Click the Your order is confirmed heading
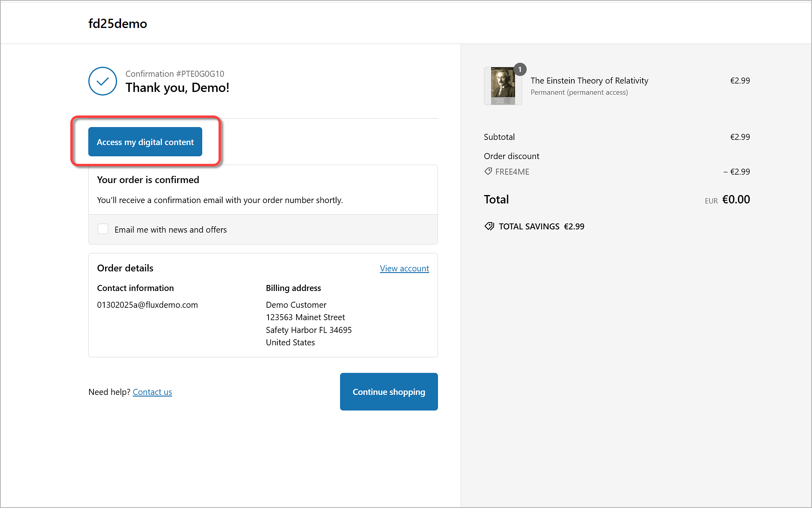 [148, 180]
